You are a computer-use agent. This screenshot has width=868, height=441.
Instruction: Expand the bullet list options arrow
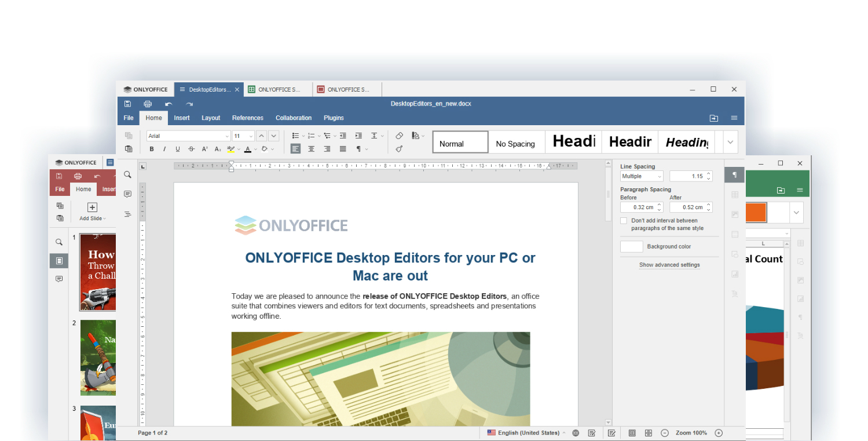[x=303, y=136]
